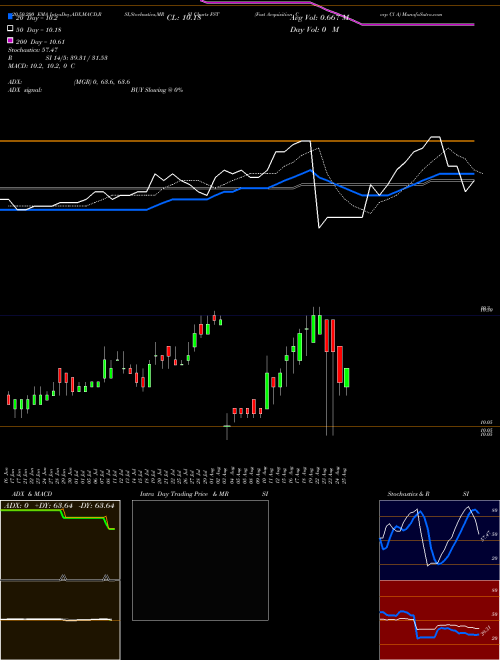Screen dimensions: 500x660
Task: Click the 'Intra Day Trading Price & MR' title
Action: point(184,494)
